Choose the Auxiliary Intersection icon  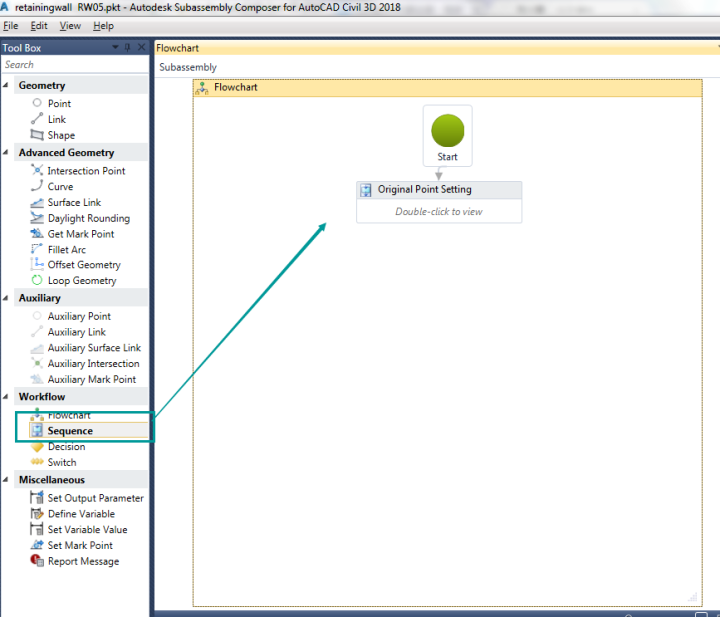pyautogui.click(x=37, y=363)
